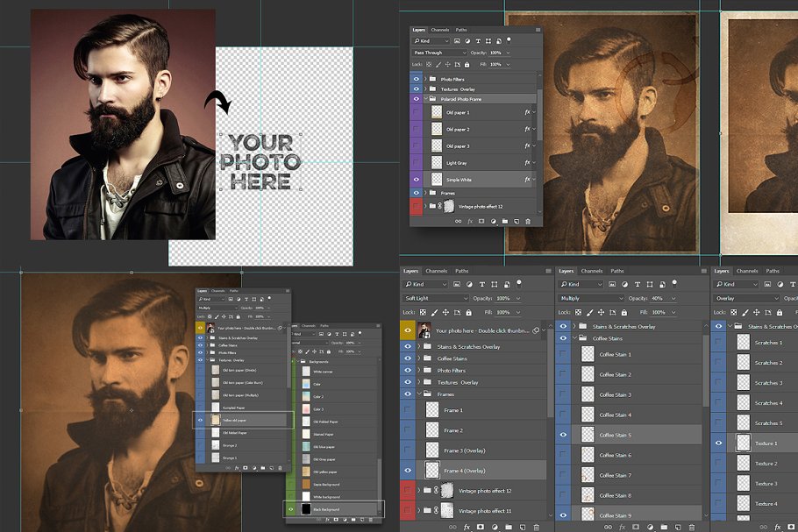Click the Create new layer icon
The height and width of the screenshot is (532, 798).
(517, 221)
